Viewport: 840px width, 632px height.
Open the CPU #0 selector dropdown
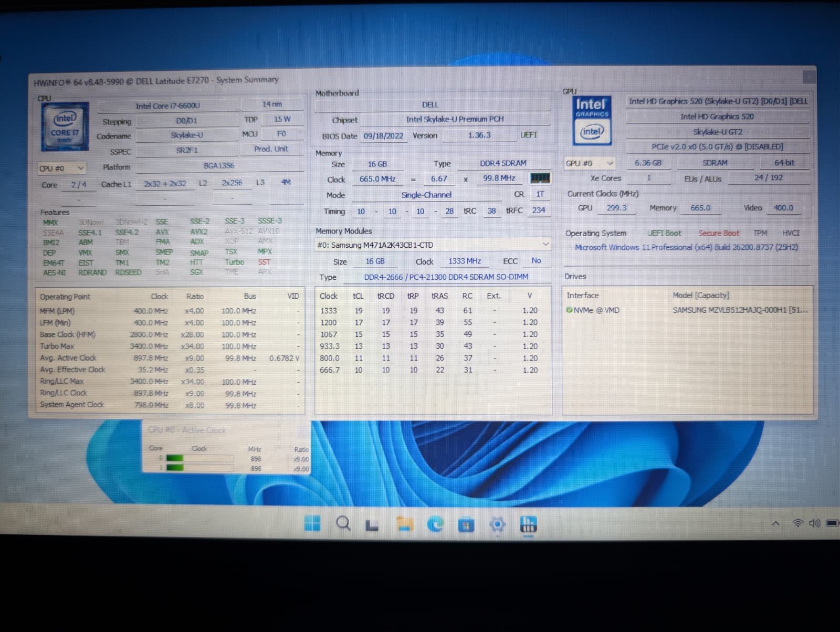61,168
